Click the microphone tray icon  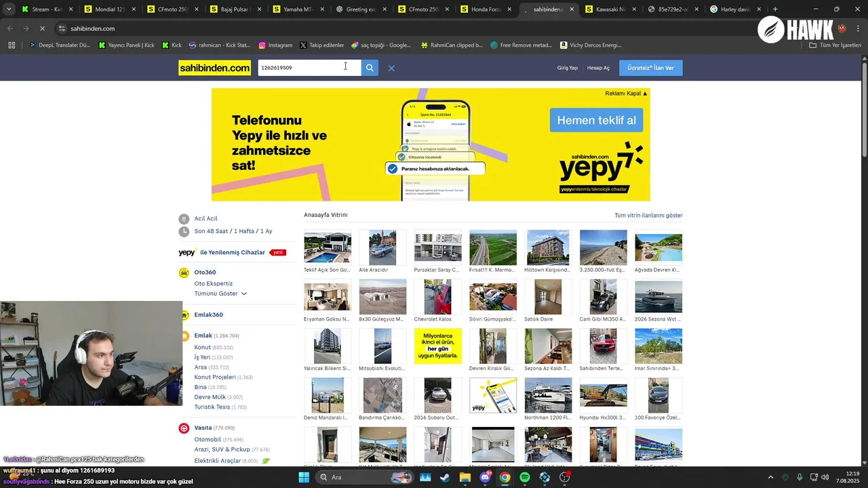coord(800,477)
